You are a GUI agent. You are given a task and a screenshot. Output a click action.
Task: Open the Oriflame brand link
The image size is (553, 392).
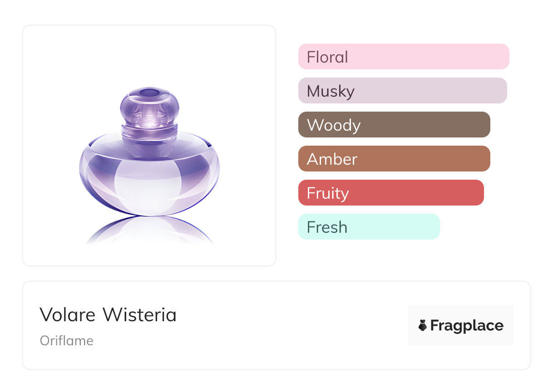click(x=67, y=341)
